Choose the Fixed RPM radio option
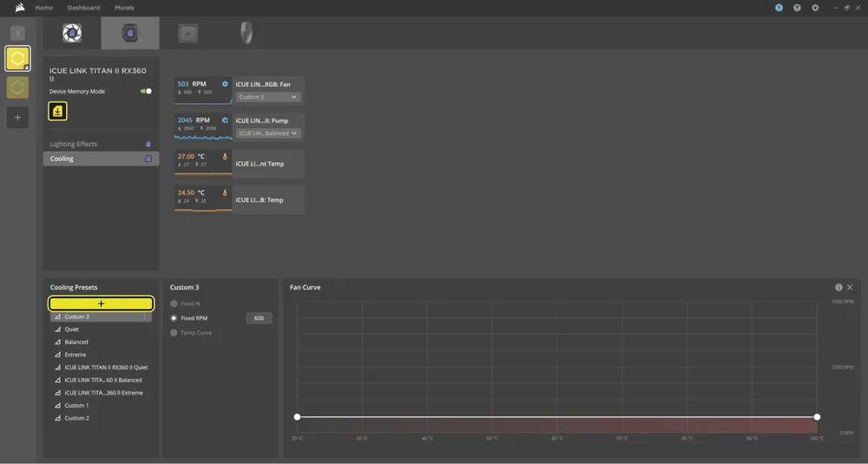Screen dimensions: 868x464 click(x=174, y=318)
